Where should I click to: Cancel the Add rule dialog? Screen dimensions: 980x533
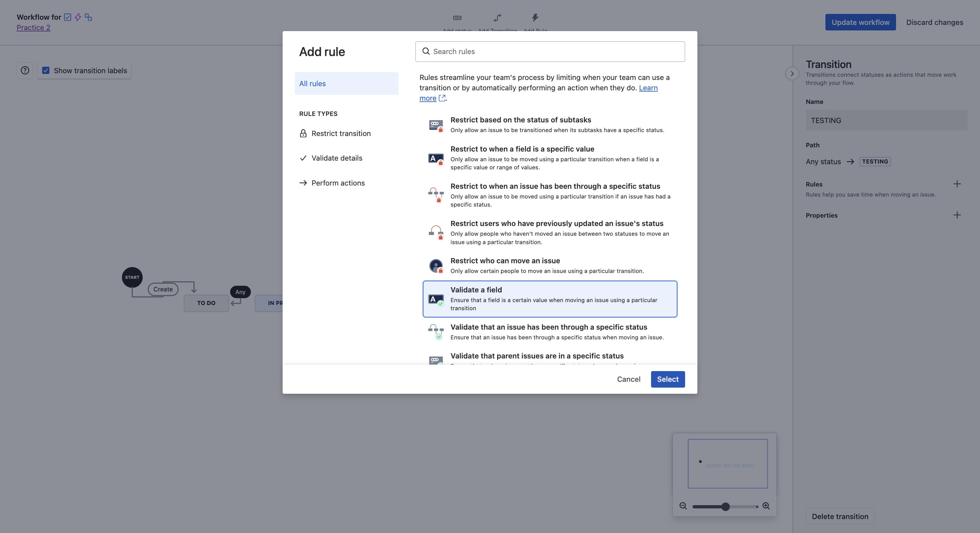(x=628, y=379)
